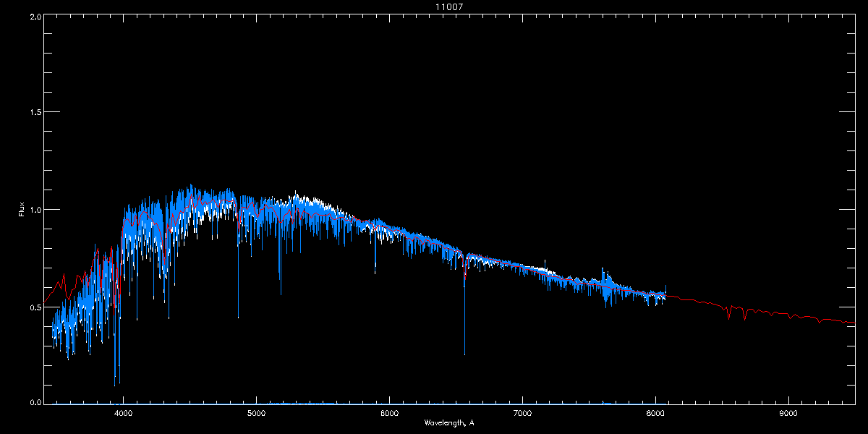Click the x-axis value 5000
The image size is (868, 434).
click(x=256, y=413)
